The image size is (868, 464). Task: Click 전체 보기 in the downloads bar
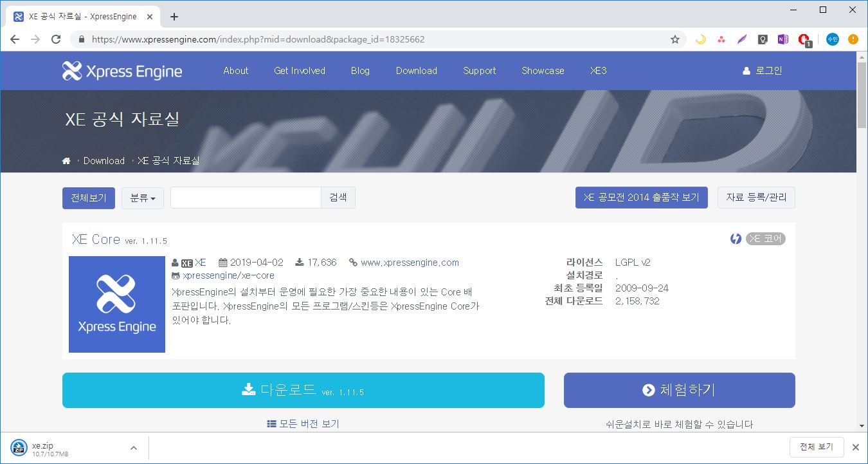(x=817, y=447)
